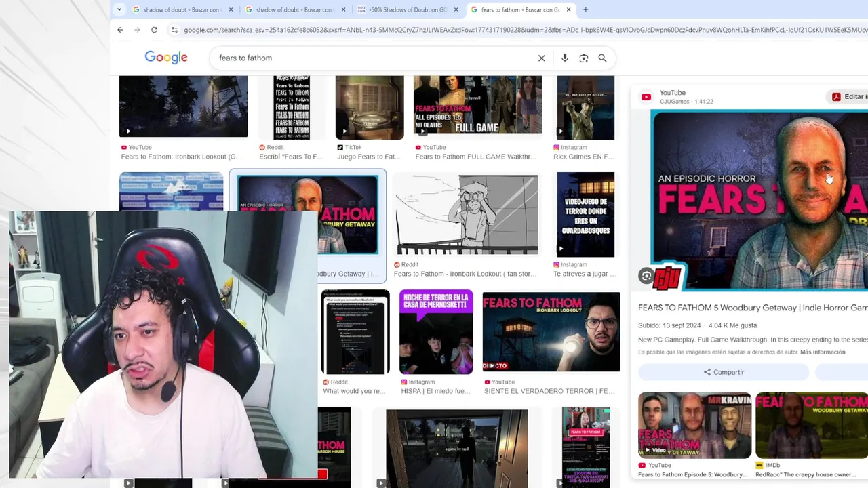
Task: Open the Twitch promo thumbnail, bottom row
Action: pos(585,447)
